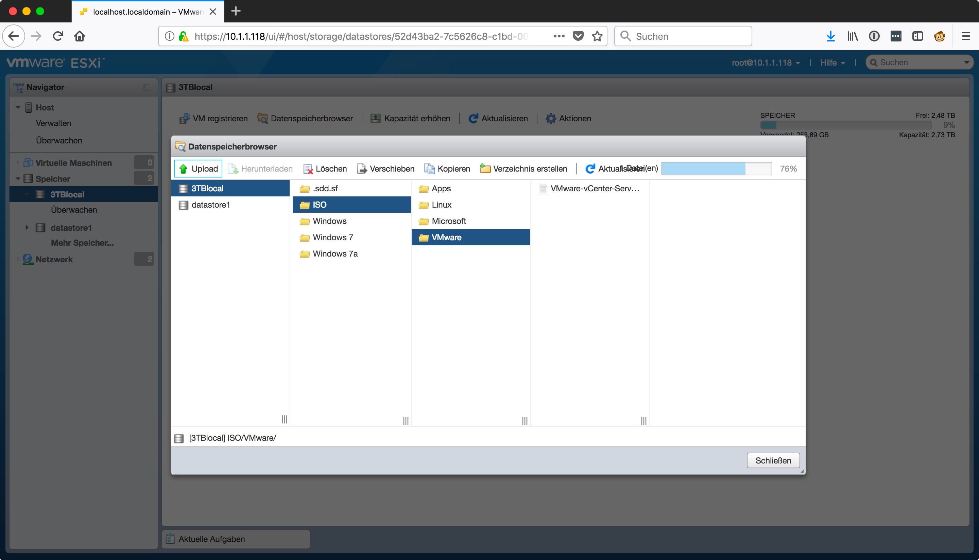
Task: Open the page actions three-dots menu
Action: click(x=559, y=36)
